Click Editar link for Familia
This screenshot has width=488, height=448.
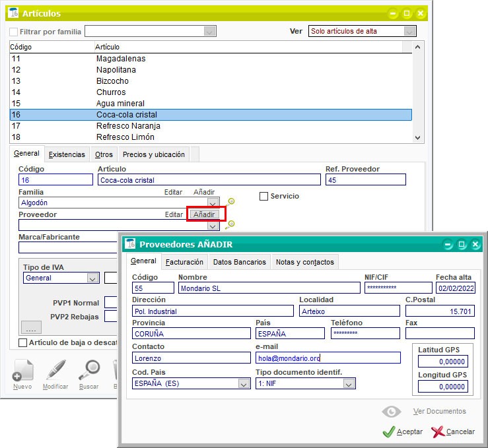(174, 192)
